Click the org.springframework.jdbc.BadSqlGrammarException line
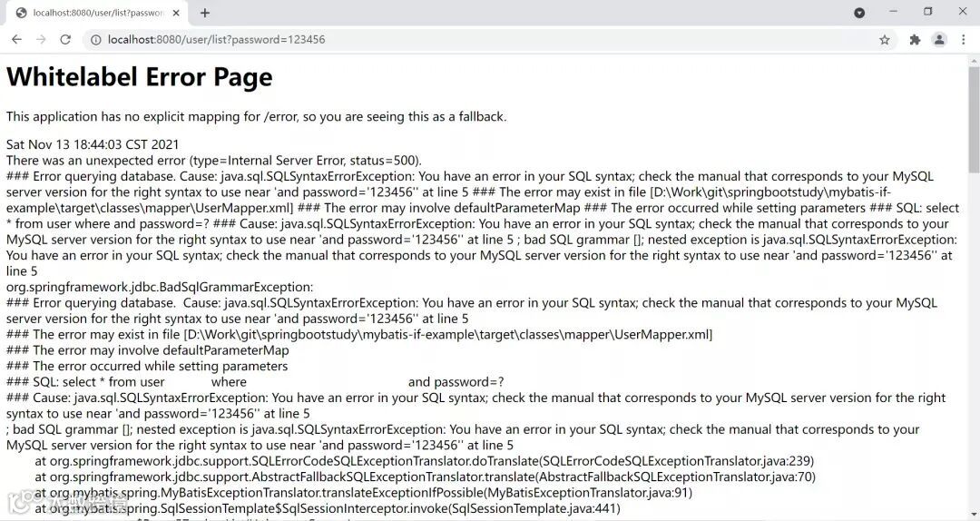 [x=160, y=287]
